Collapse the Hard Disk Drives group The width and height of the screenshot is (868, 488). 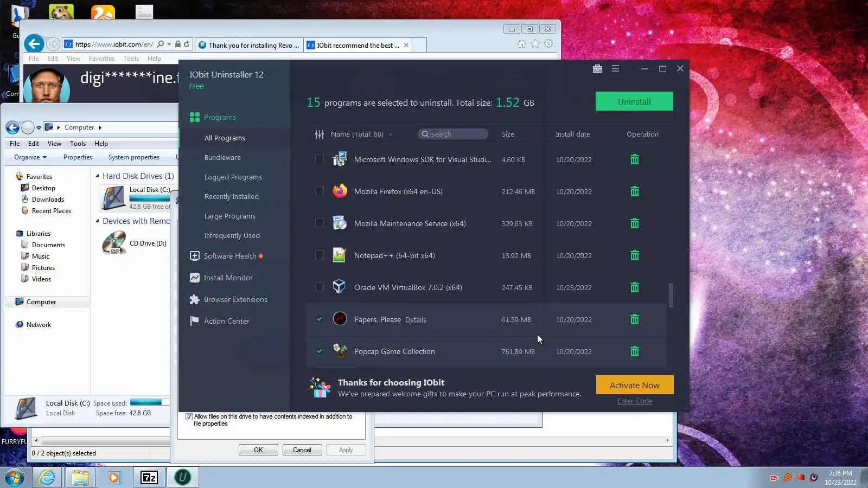coord(98,176)
